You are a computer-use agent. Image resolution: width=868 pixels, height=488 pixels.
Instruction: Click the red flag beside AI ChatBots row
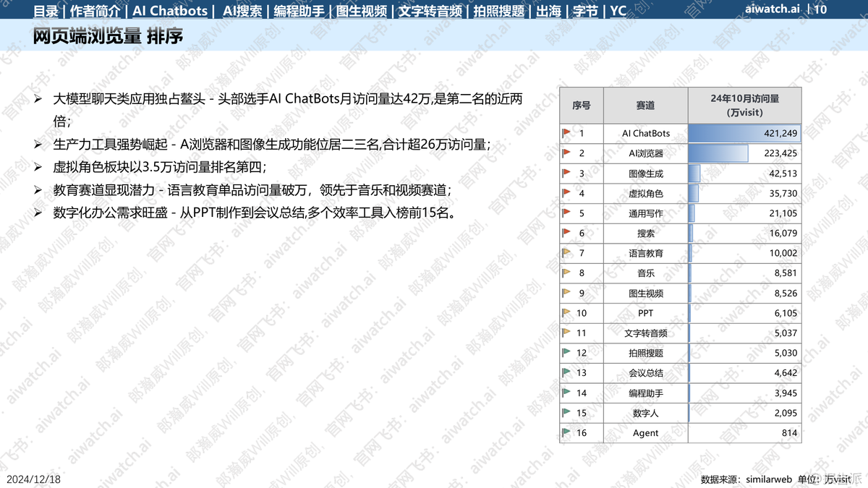pyautogui.click(x=566, y=133)
